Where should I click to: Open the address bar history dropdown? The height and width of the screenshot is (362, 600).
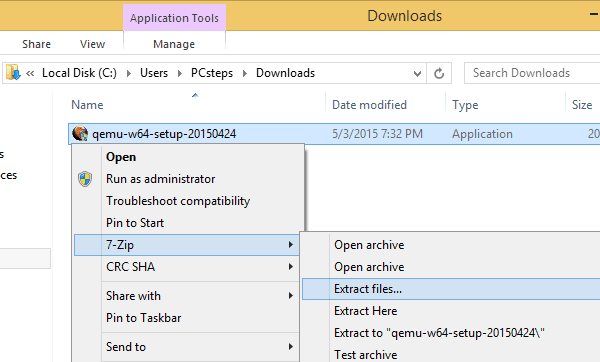tap(417, 73)
